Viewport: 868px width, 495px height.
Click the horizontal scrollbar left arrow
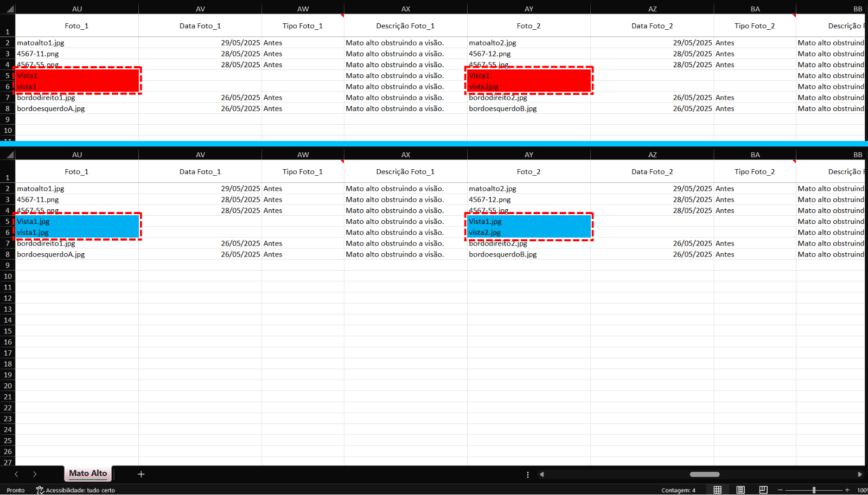541,474
